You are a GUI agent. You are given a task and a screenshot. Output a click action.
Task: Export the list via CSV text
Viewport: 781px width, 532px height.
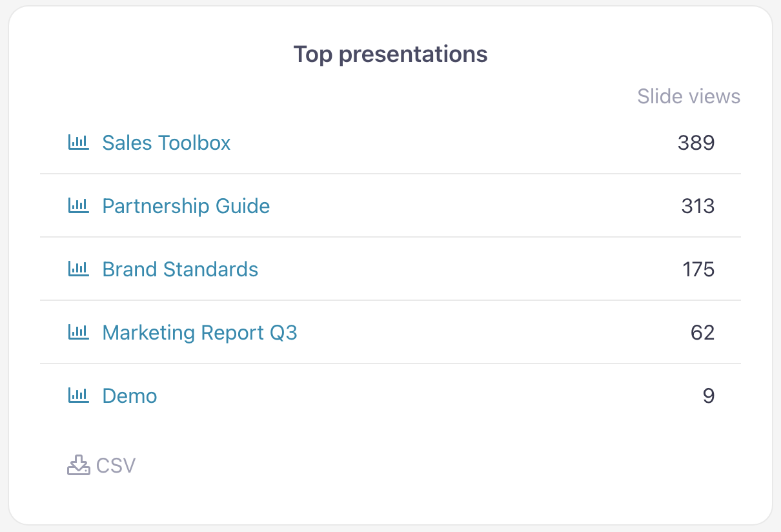(116, 466)
